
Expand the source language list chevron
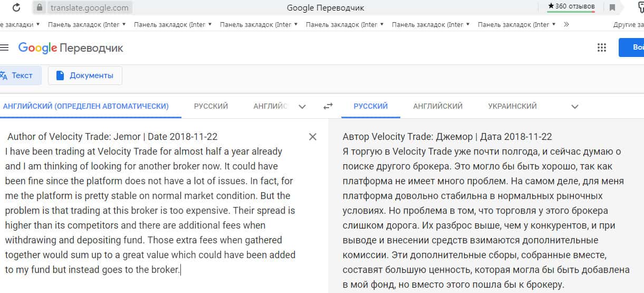pyautogui.click(x=302, y=107)
